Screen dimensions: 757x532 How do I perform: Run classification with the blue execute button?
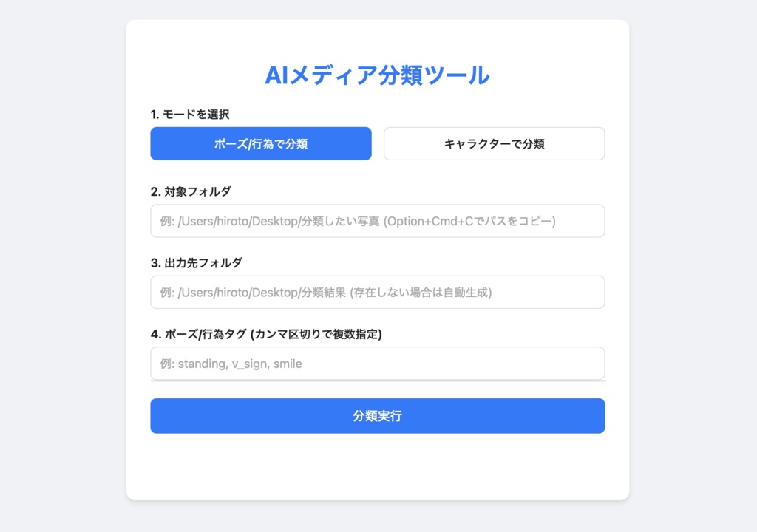point(377,416)
